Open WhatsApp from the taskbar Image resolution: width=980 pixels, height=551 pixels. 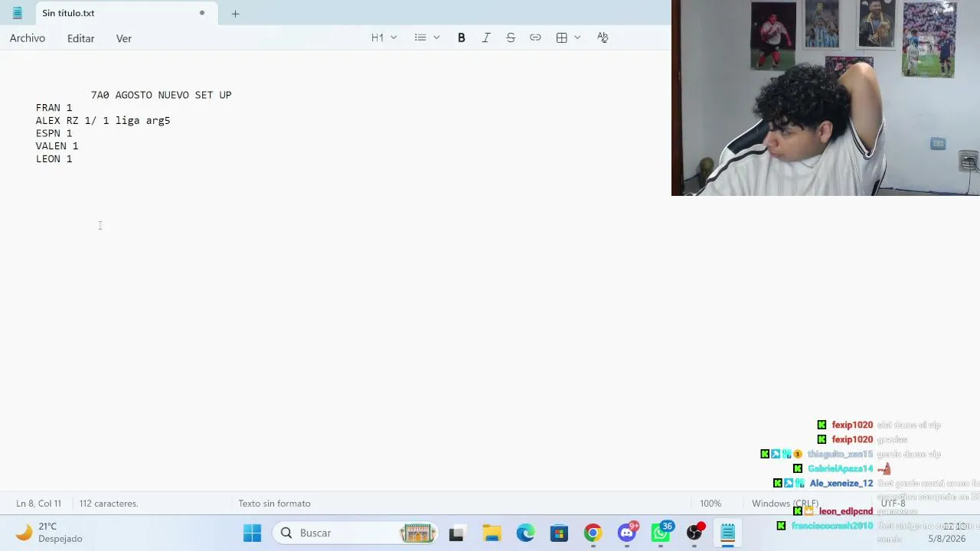click(x=661, y=533)
